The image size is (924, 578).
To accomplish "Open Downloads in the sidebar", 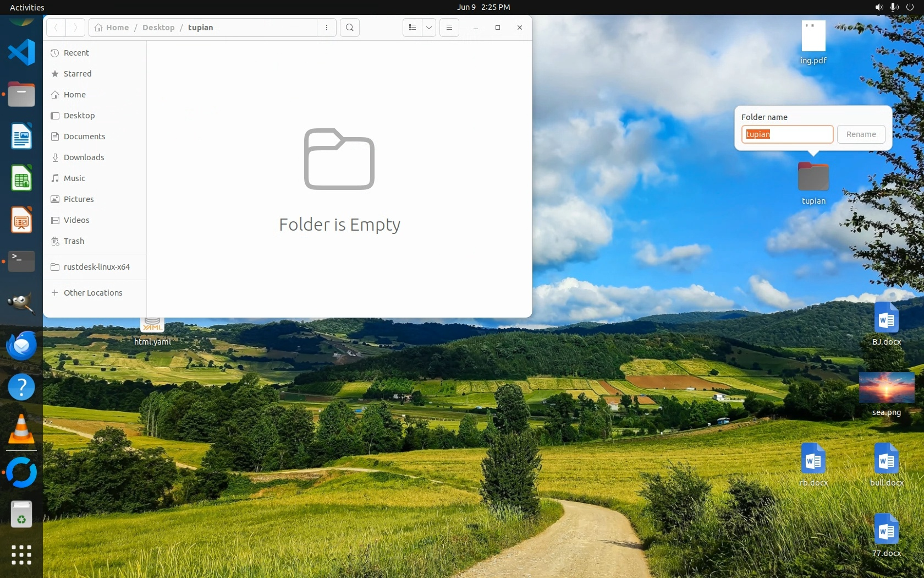I will tap(84, 157).
